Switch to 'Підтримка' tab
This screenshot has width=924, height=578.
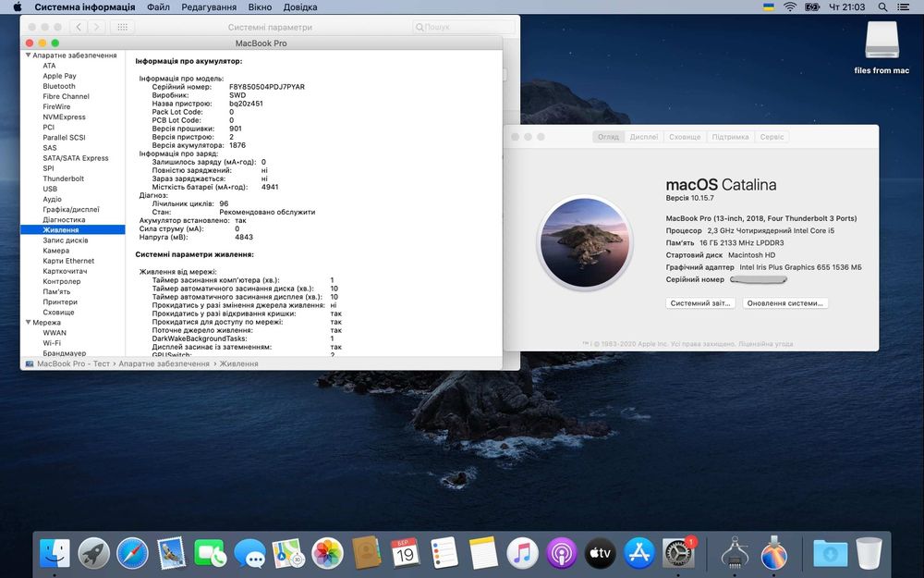click(730, 136)
